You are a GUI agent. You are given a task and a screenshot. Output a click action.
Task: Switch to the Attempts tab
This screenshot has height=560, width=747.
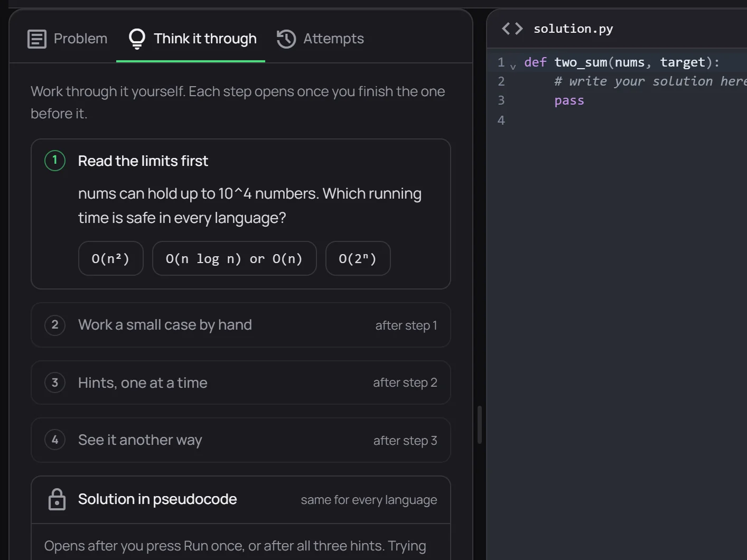[320, 39]
